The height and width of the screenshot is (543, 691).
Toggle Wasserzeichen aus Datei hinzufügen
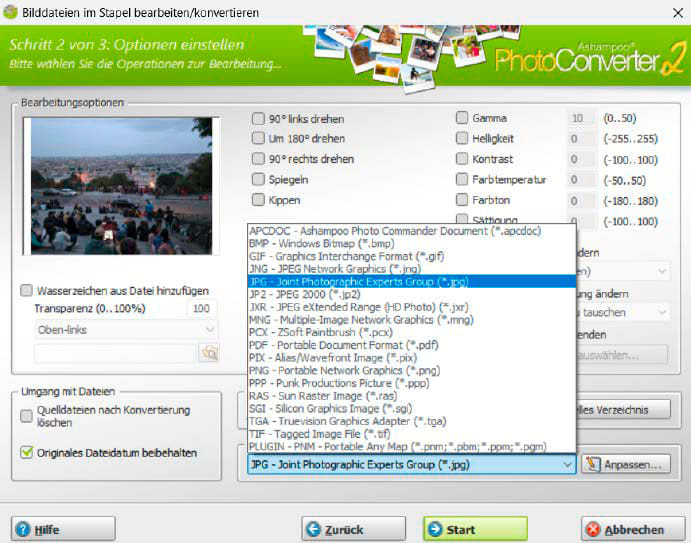point(26,290)
